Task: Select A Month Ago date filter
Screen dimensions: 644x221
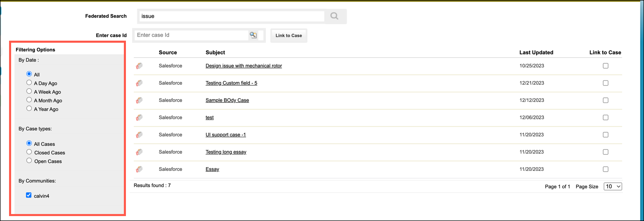Action: point(29,100)
